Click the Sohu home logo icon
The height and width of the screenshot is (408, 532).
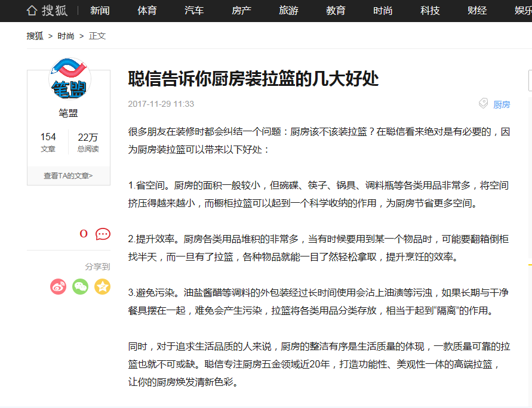(47, 11)
